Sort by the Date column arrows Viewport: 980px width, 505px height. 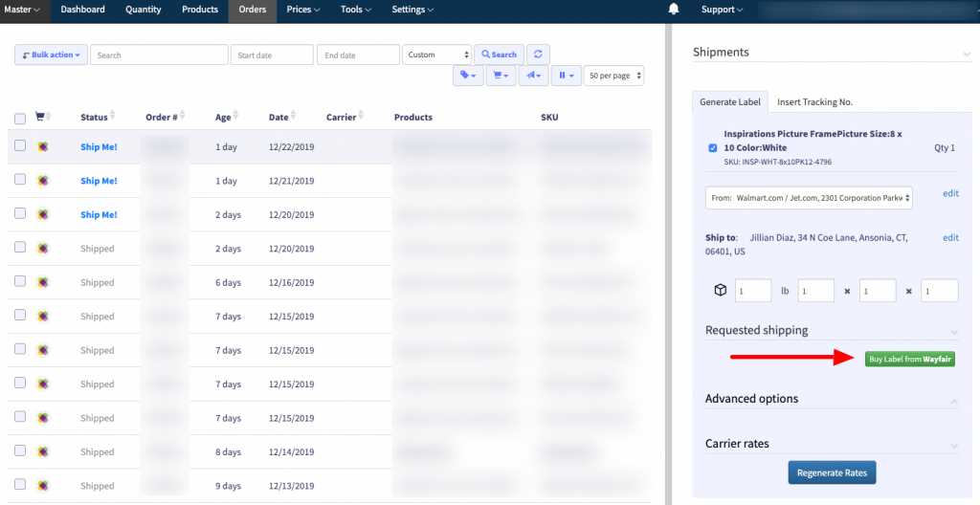click(293, 117)
